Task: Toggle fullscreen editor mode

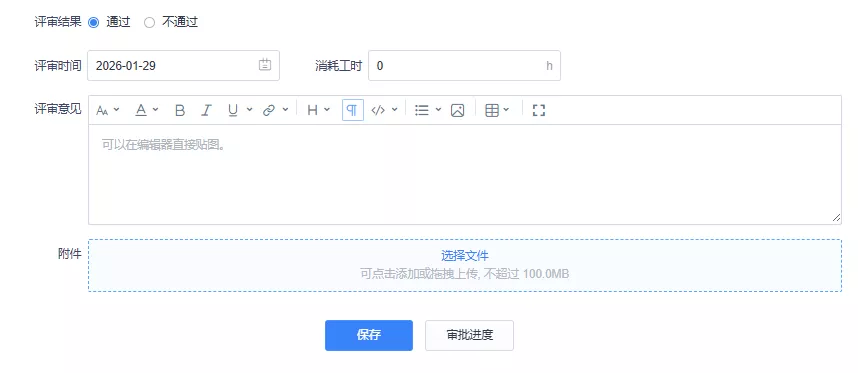Action: [539, 110]
